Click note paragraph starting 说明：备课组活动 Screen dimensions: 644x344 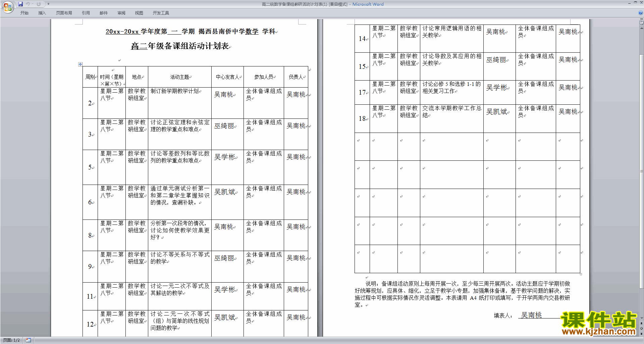click(463, 294)
